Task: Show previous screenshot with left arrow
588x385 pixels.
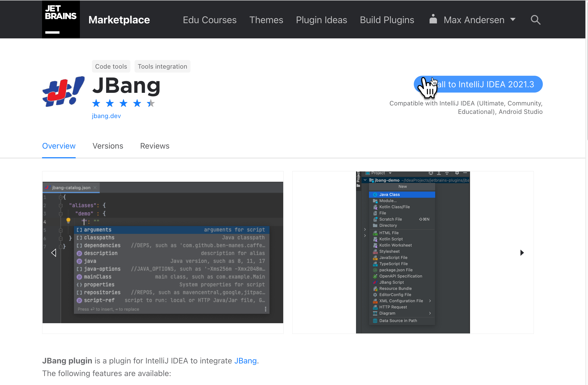Action: [x=54, y=253]
